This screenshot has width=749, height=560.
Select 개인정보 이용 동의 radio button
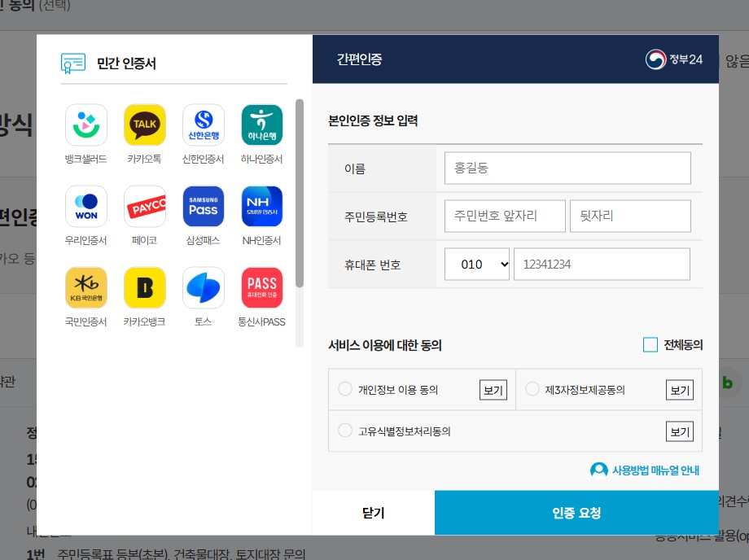tap(345, 389)
